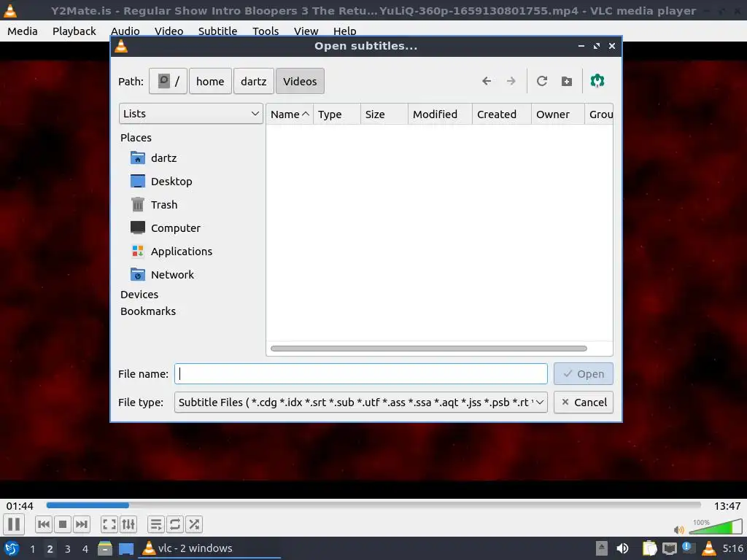Show desktop from taskbar
The image size is (747, 560).
pos(125,548)
